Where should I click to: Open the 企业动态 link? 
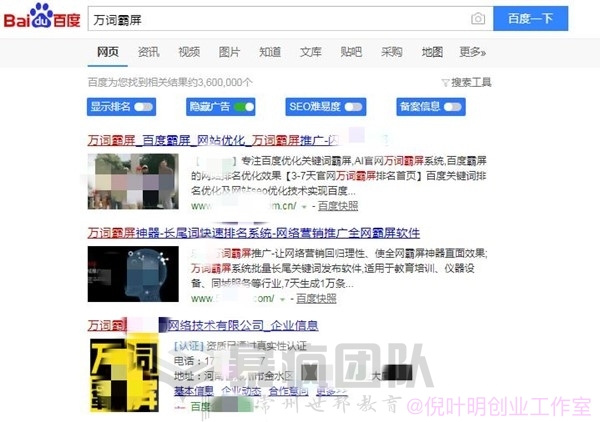tap(241, 391)
